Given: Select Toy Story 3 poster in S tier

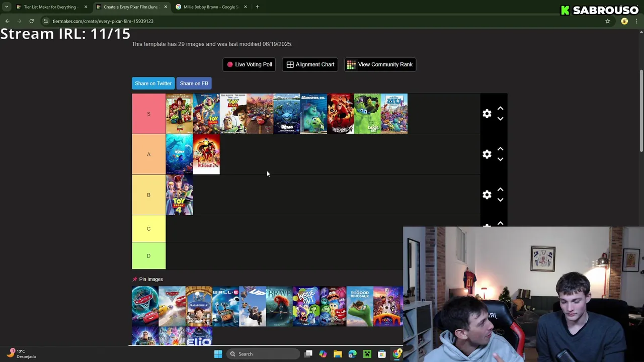Looking at the screenshot, I should point(179,114).
